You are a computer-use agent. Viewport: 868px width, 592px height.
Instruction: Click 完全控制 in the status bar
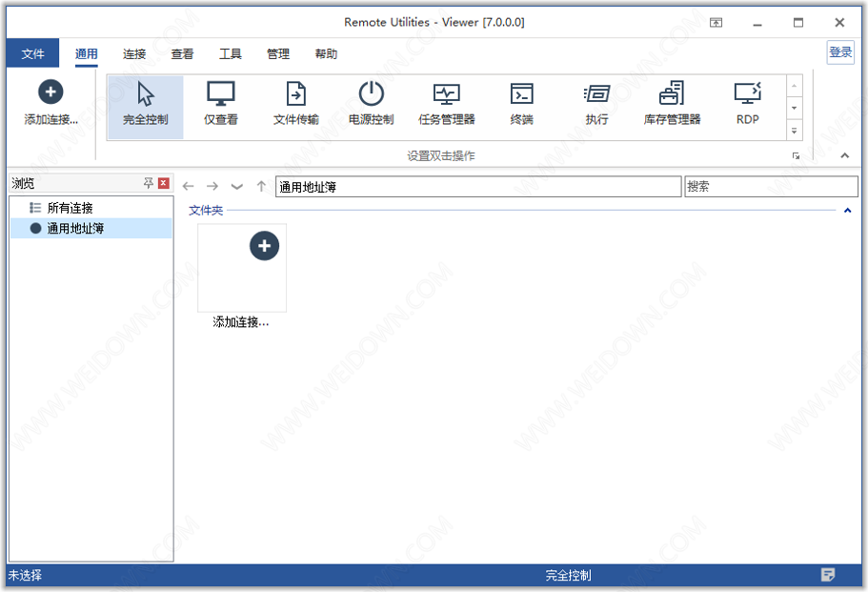[x=569, y=576]
